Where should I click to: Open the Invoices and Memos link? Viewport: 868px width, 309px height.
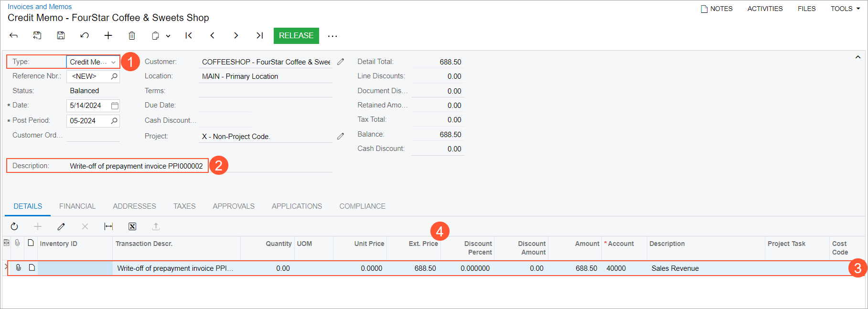tap(40, 7)
